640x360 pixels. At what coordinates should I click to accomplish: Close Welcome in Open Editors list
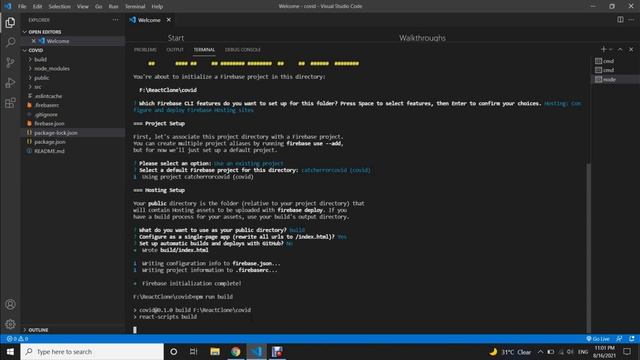click(x=34, y=41)
